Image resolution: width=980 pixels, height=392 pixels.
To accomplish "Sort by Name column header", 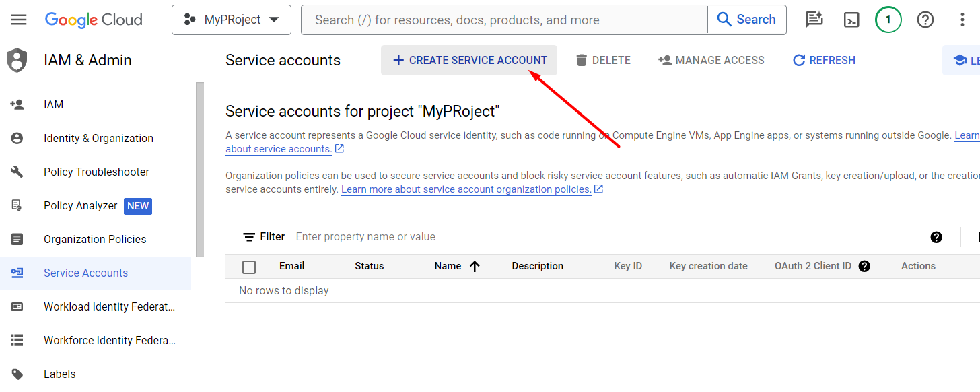I will click(448, 266).
